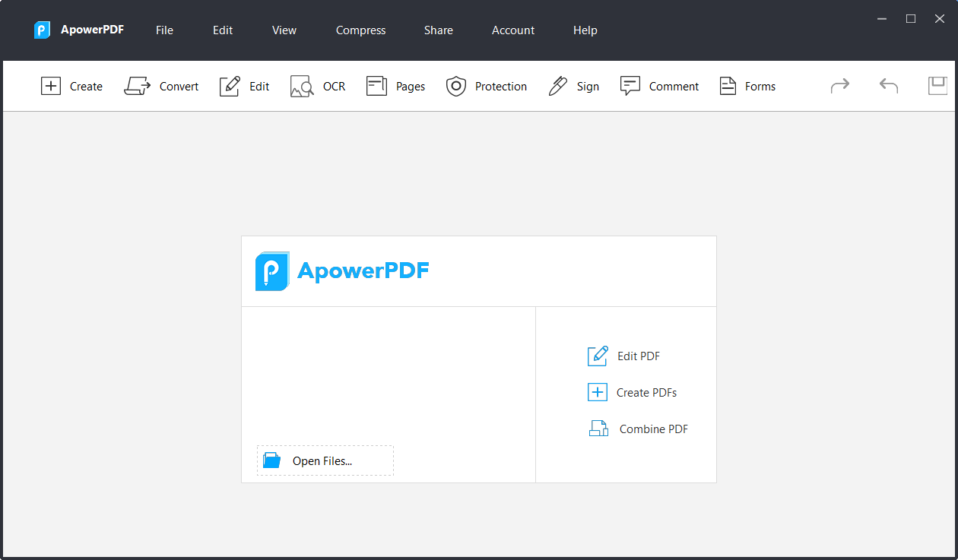Click the redo arrow icon
958x560 pixels.
tap(840, 86)
